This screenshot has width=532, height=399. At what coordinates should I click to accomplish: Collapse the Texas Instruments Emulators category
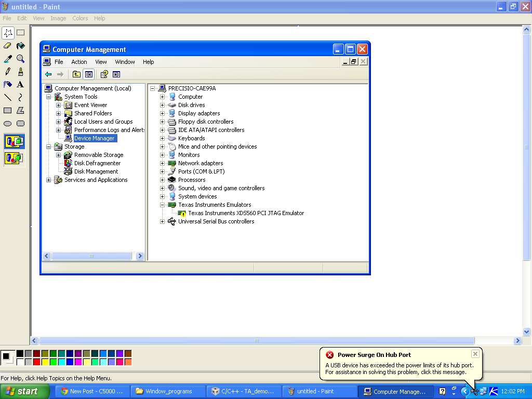[162, 205]
